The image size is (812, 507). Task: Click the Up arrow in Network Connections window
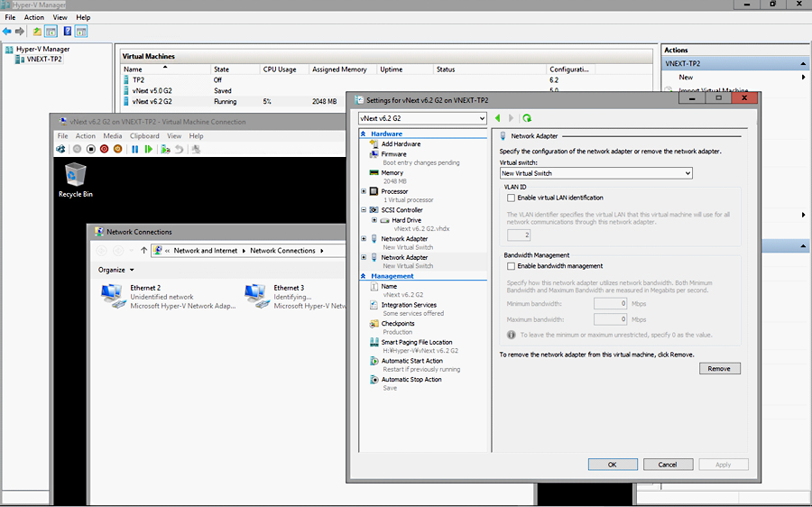point(143,251)
